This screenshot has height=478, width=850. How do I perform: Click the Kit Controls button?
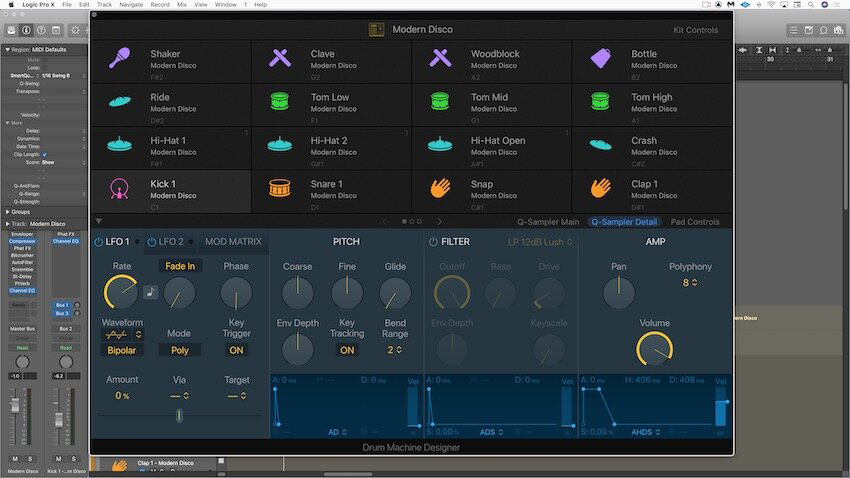point(696,30)
